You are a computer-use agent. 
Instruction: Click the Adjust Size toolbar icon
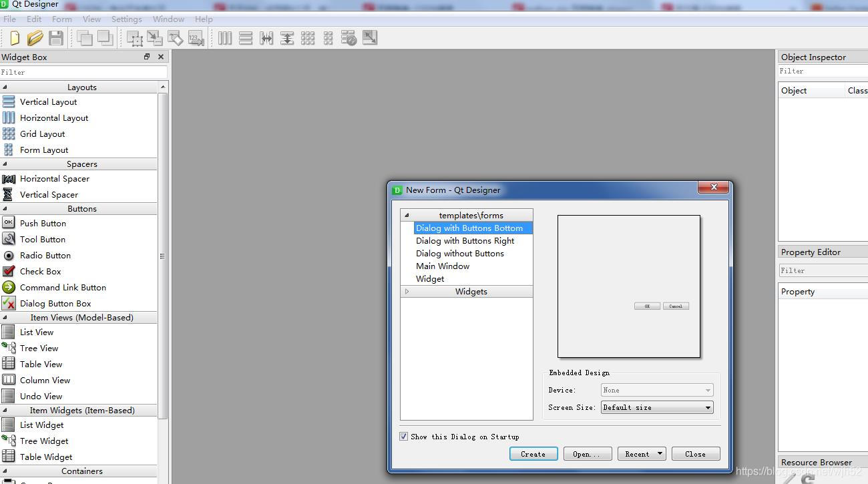[x=370, y=37]
